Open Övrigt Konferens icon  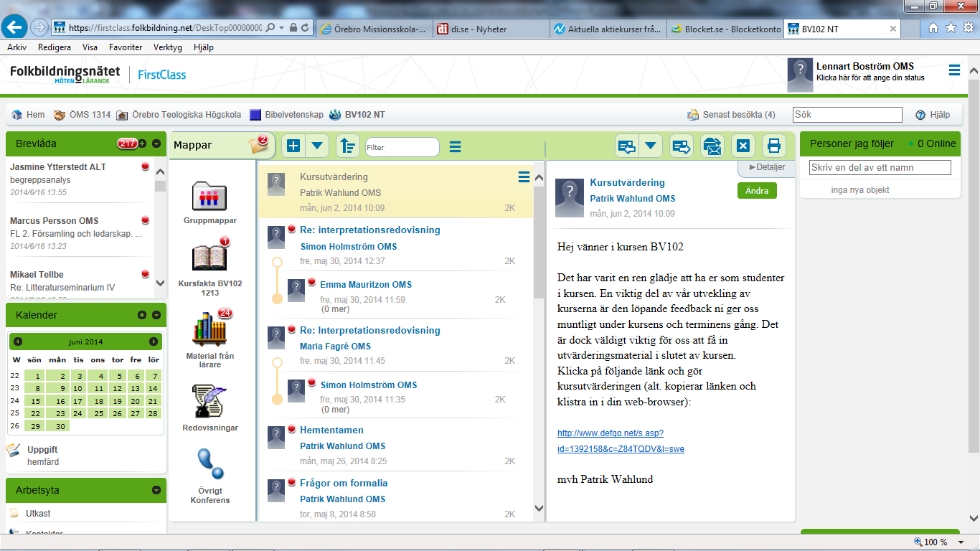(210, 464)
